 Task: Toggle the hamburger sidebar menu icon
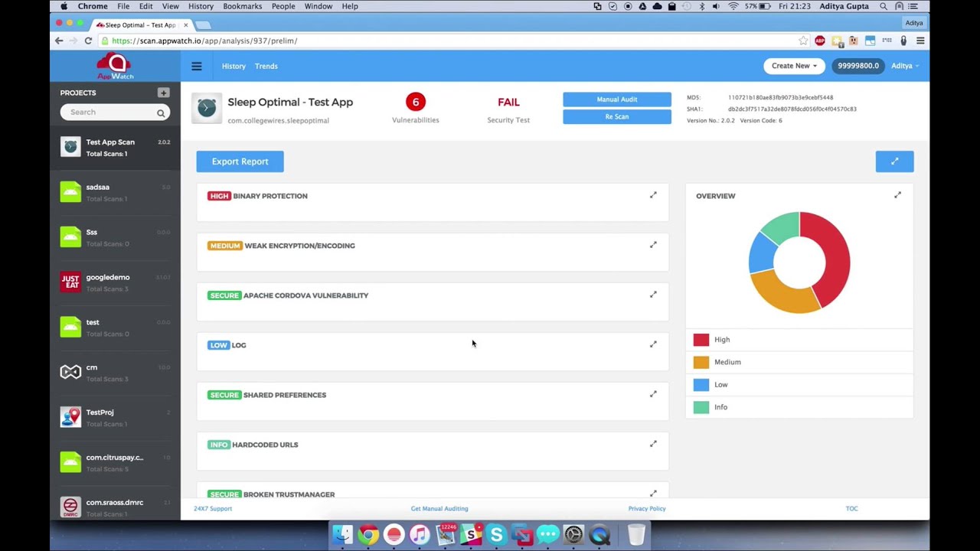point(197,66)
